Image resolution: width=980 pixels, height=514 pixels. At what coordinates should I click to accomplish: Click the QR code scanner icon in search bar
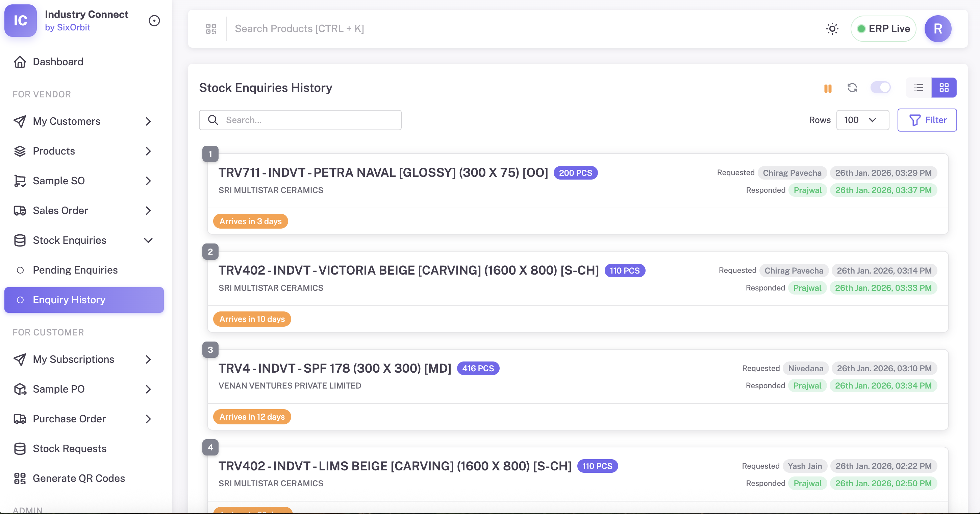click(211, 28)
